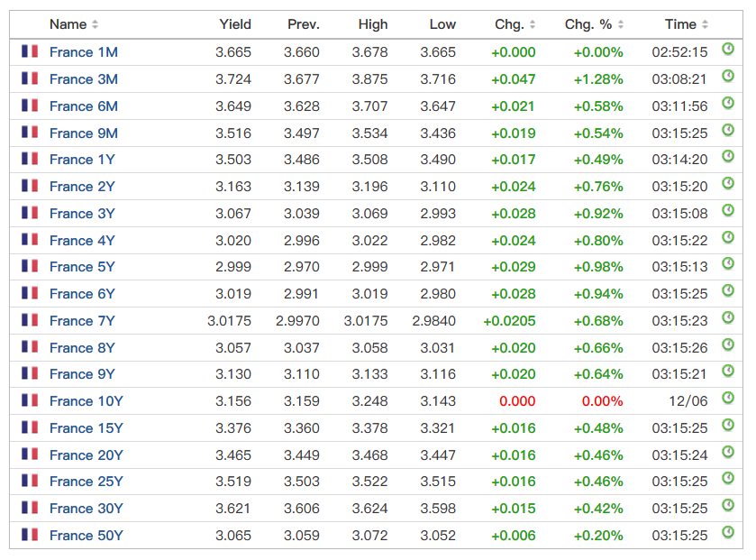Open the France 2Y bond link
756x560 pixels.
pyautogui.click(x=82, y=187)
